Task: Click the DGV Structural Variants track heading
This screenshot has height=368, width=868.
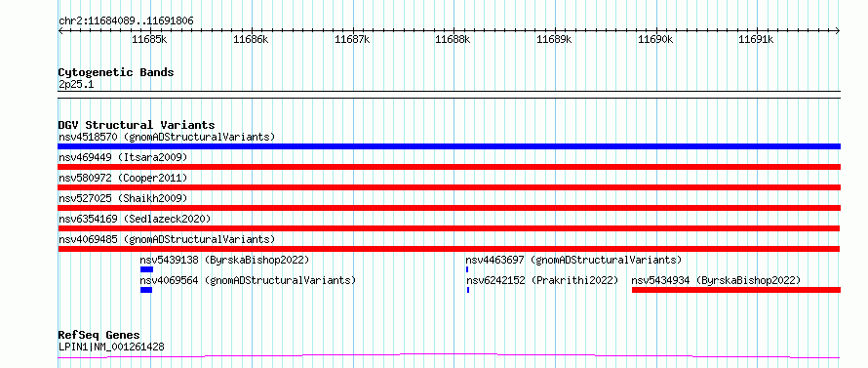Action: (x=137, y=125)
